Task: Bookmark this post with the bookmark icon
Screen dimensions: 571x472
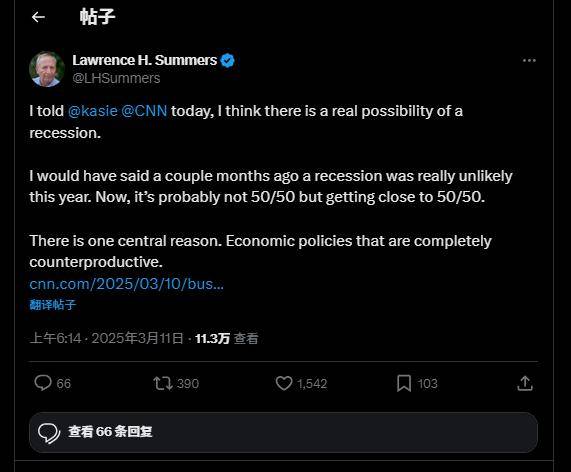Action: tap(404, 384)
